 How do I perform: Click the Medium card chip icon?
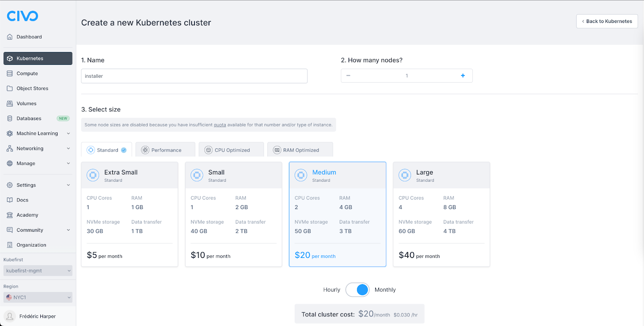[x=301, y=175]
